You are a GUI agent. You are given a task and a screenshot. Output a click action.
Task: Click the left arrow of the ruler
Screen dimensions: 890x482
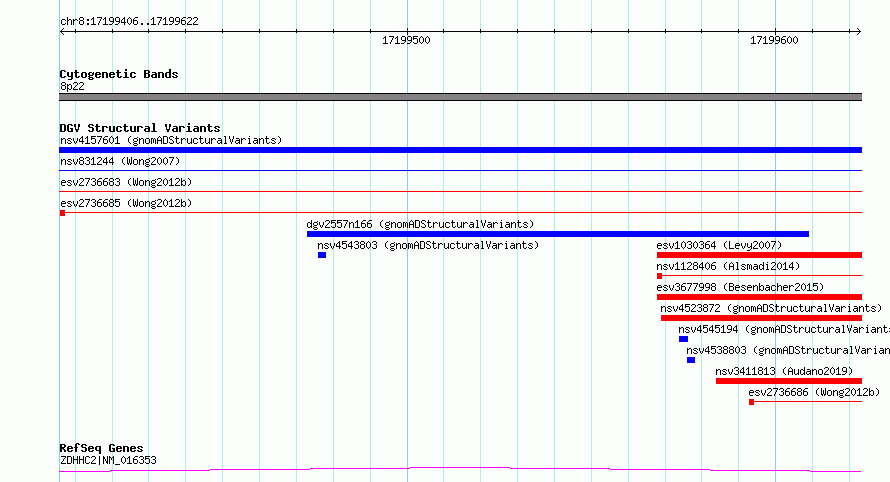[62, 31]
